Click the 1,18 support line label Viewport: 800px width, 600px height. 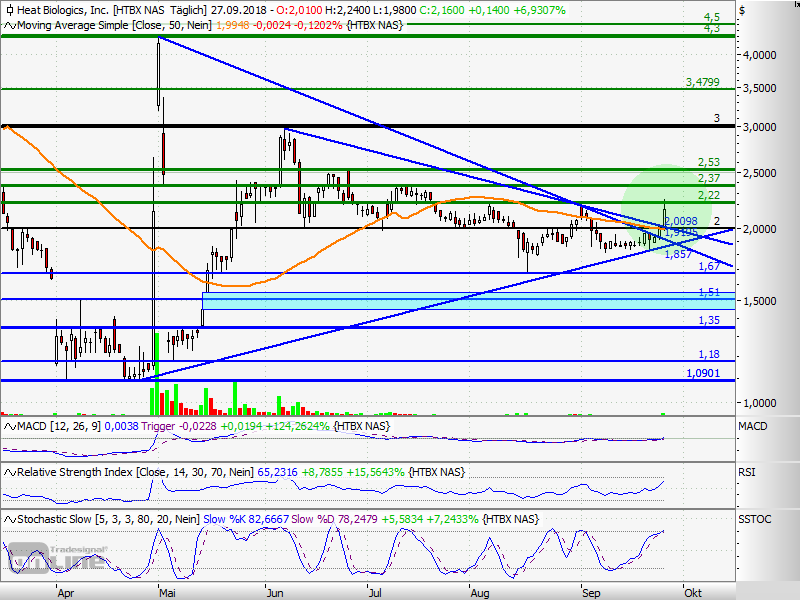coord(709,354)
